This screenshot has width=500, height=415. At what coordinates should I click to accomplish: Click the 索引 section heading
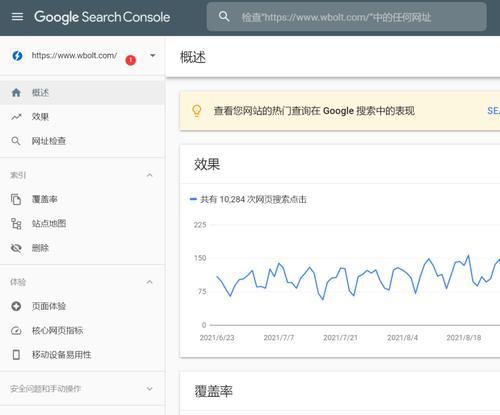click(x=18, y=175)
